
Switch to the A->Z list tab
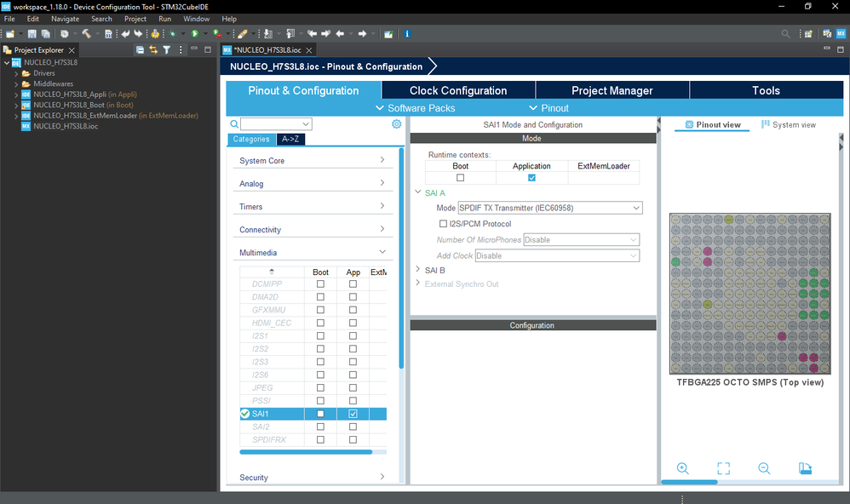coord(290,140)
